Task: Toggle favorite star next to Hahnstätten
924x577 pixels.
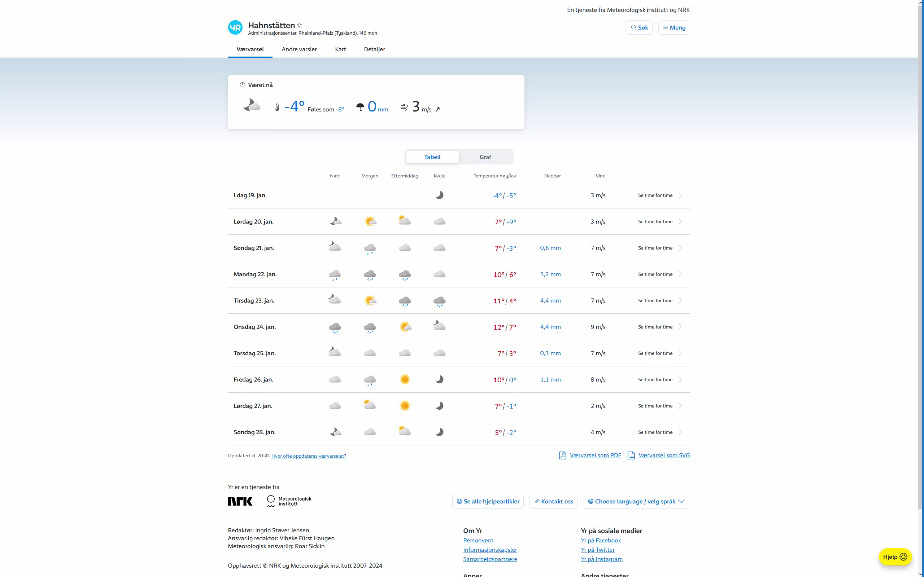Action: [300, 25]
